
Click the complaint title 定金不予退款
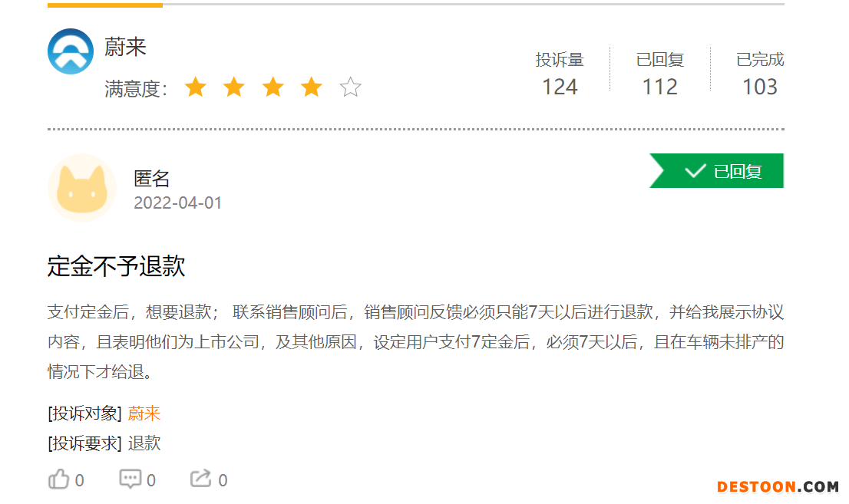(117, 266)
